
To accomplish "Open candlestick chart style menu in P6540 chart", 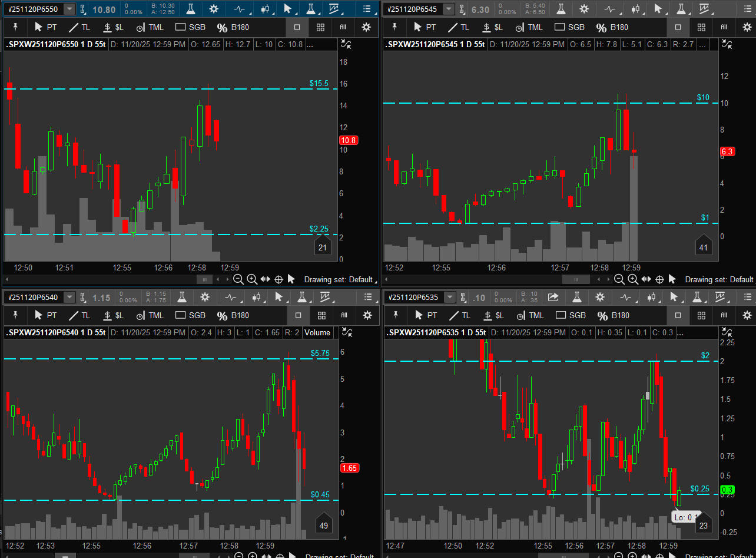I will [257, 297].
